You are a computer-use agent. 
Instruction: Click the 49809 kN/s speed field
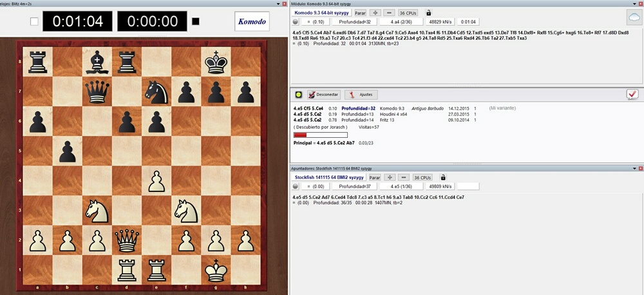coord(440,187)
